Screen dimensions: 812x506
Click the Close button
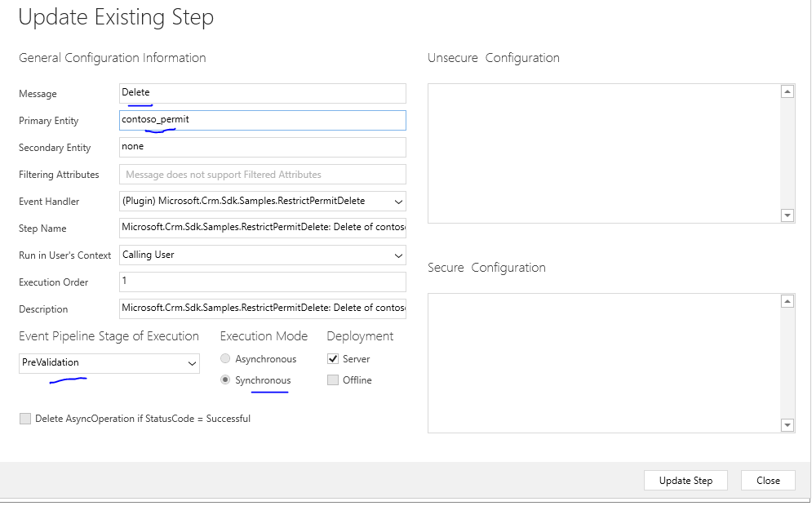[768, 480]
